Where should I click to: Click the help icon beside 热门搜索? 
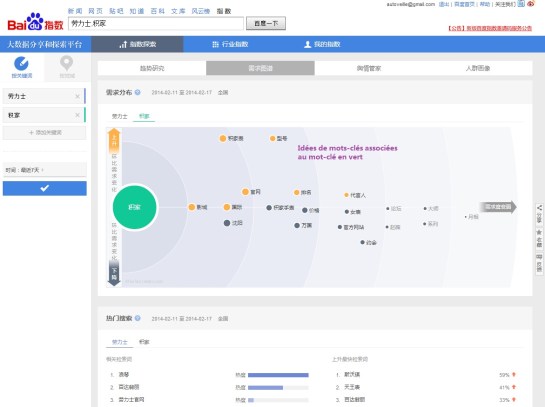(138, 318)
